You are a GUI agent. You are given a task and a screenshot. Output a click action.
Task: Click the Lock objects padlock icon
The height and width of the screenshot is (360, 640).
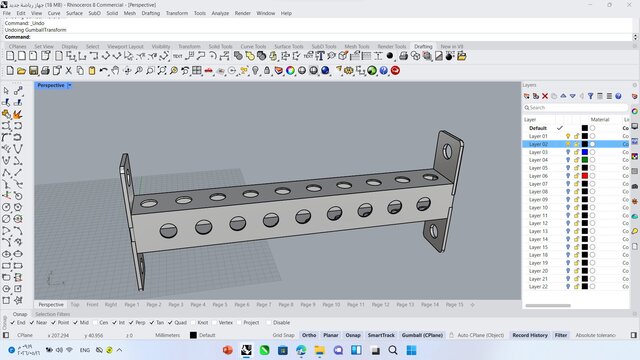pos(267,71)
